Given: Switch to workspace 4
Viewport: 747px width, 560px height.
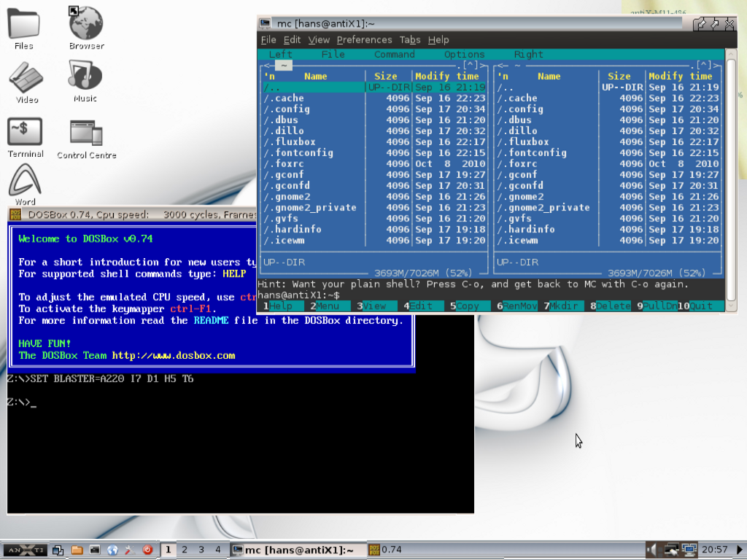Looking at the screenshot, I should [x=217, y=550].
